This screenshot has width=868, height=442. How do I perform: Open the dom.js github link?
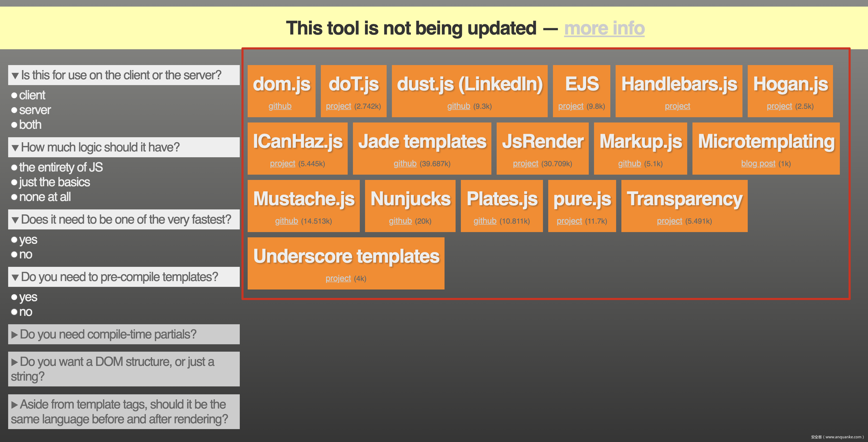point(280,106)
